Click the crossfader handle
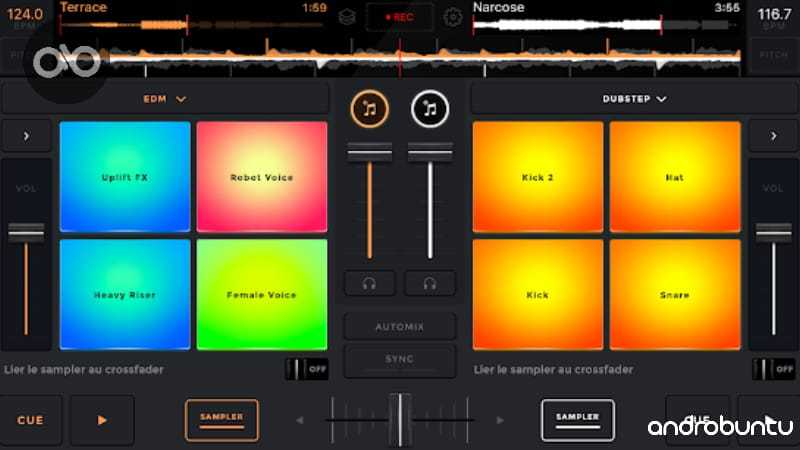 pyautogui.click(x=399, y=420)
